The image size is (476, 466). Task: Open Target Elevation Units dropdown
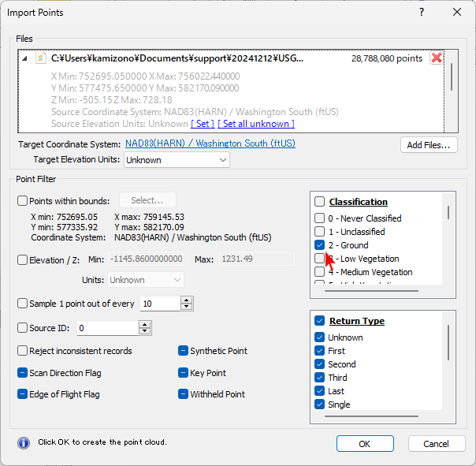(177, 160)
